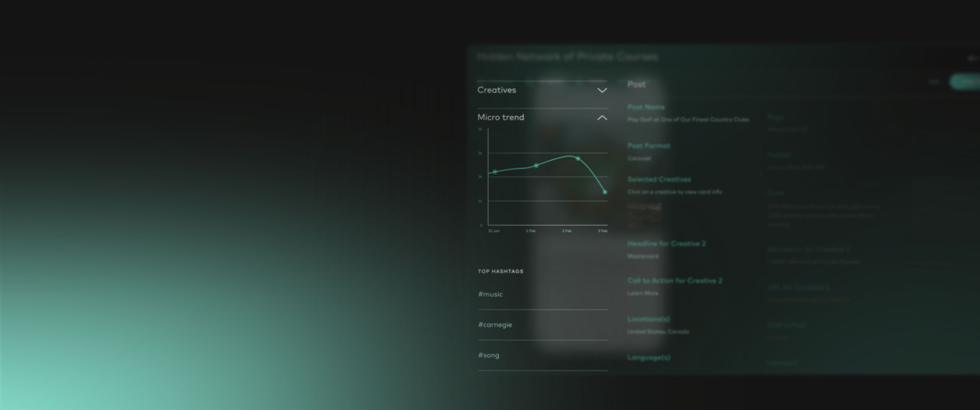980x410 pixels.
Task: Click the Hidden Network of Private Courses title
Action: click(x=567, y=57)
